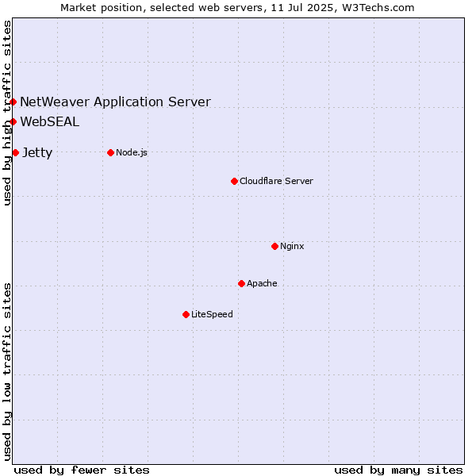Click the 'Node.js' label text
This screenshot has width=476, height=476.
pos(132,152)
